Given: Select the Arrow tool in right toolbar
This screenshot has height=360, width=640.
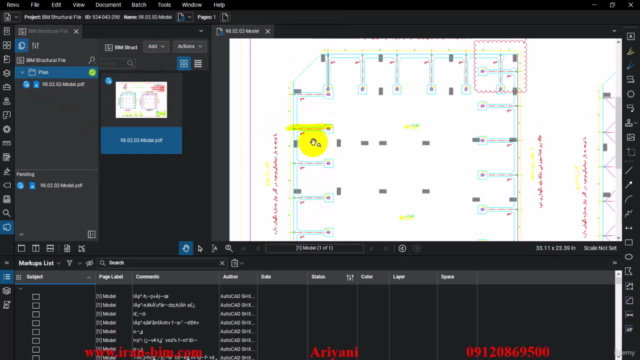Looking at the screenshot, I should [x=629, y=184].
